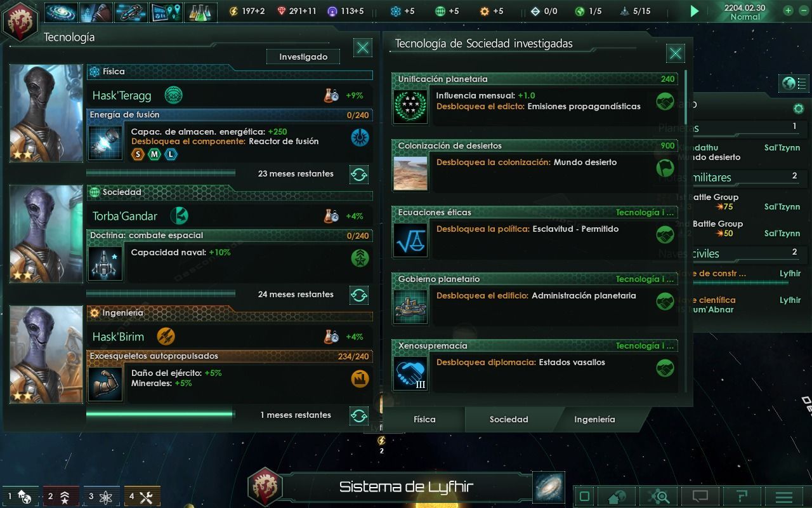
Task: Swap the Doctrina: combate espacial research project
Action: pyautogui.click(x=359, y=295)
